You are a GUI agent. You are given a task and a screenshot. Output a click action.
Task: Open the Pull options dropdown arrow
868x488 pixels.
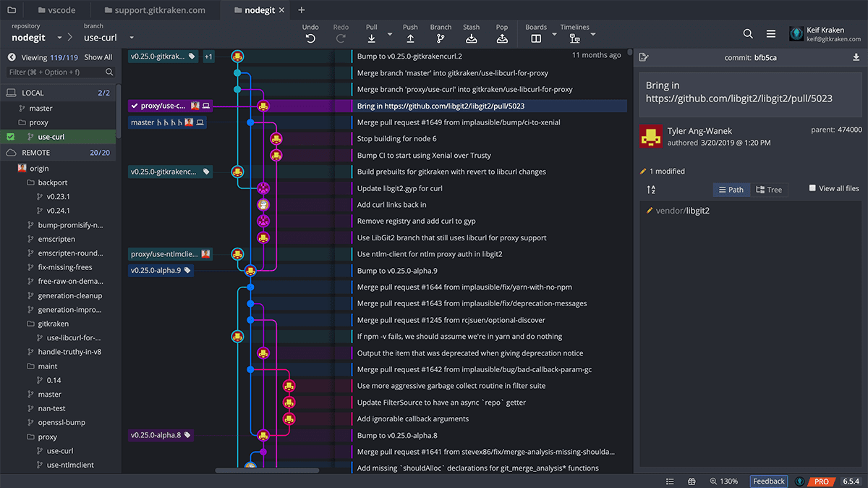(x=390, y=34)
